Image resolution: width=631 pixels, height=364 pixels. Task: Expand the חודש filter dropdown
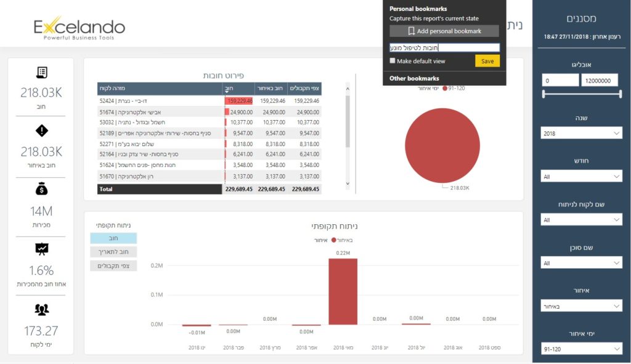pos(582,177)
